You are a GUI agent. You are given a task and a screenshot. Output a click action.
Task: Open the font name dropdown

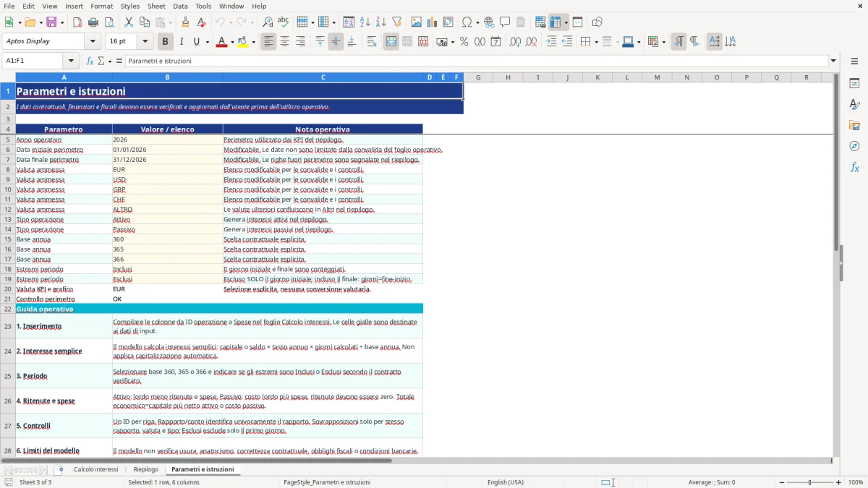tap(92, 42)
